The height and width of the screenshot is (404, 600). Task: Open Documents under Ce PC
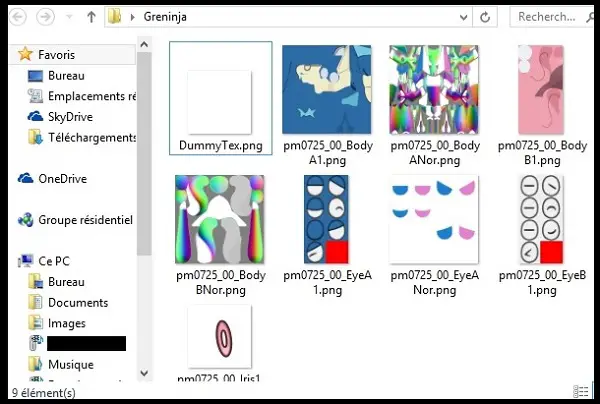click(78, 303)
